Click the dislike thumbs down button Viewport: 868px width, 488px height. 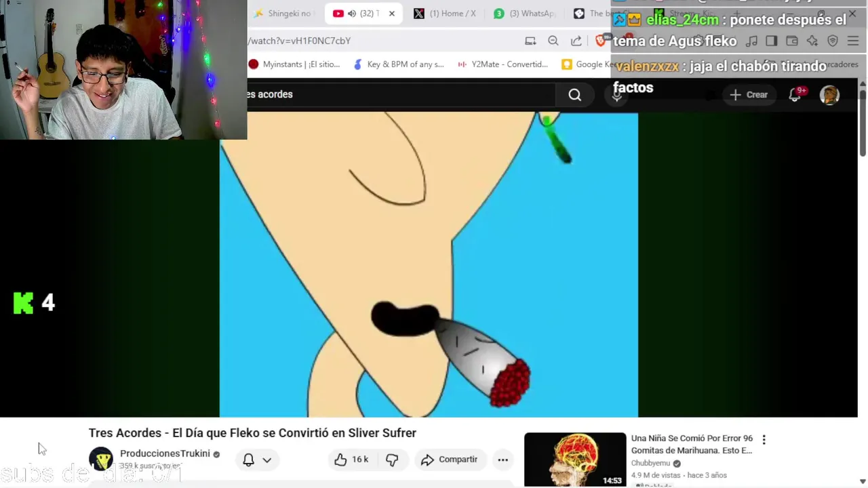392,460
